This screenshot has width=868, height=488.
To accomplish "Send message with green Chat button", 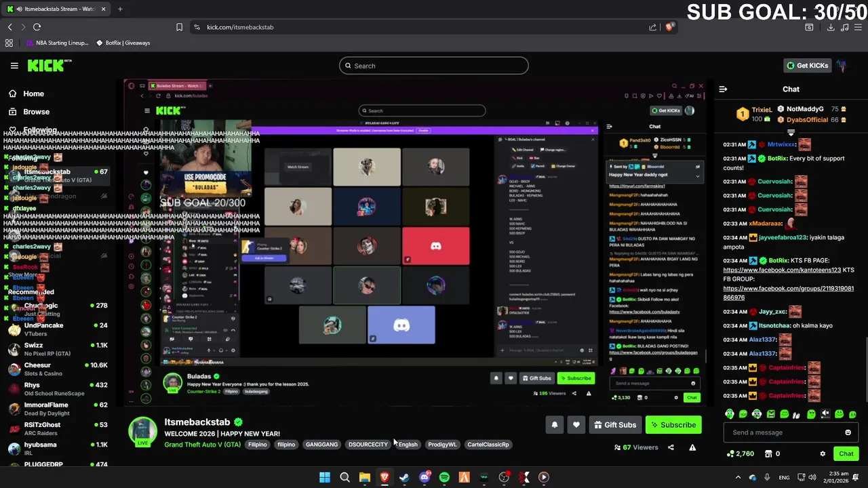I will [846, 454].
